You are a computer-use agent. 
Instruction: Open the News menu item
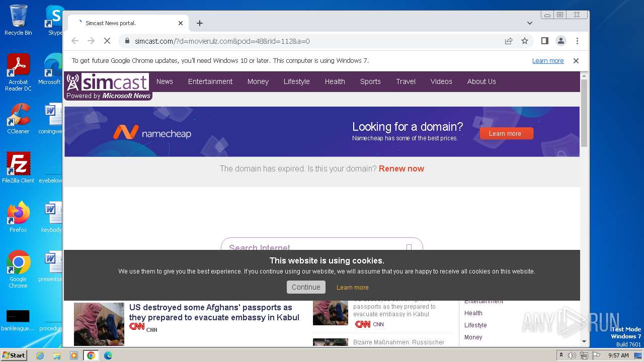165,81
